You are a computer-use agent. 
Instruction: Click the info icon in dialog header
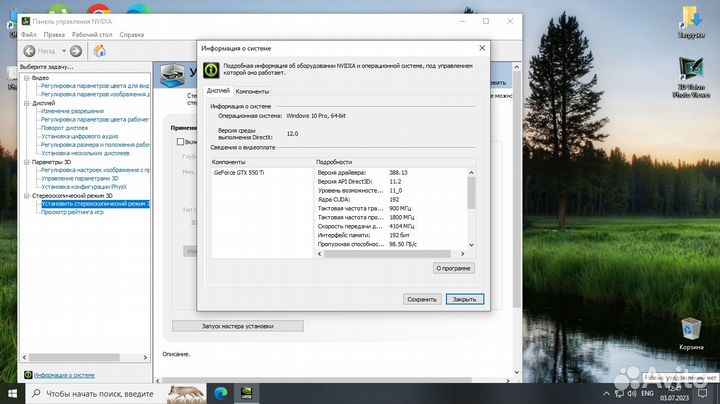coord(211,70)
